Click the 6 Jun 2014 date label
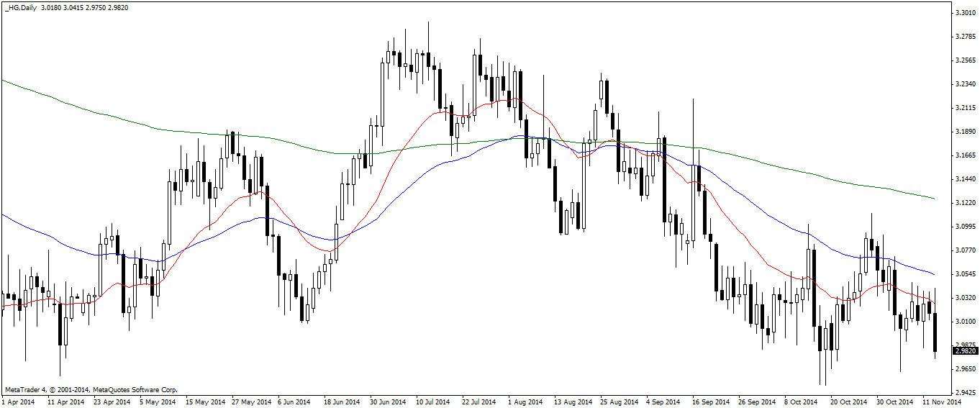The width and height of the screenshot is (980, 408). (x=296, y=402)
